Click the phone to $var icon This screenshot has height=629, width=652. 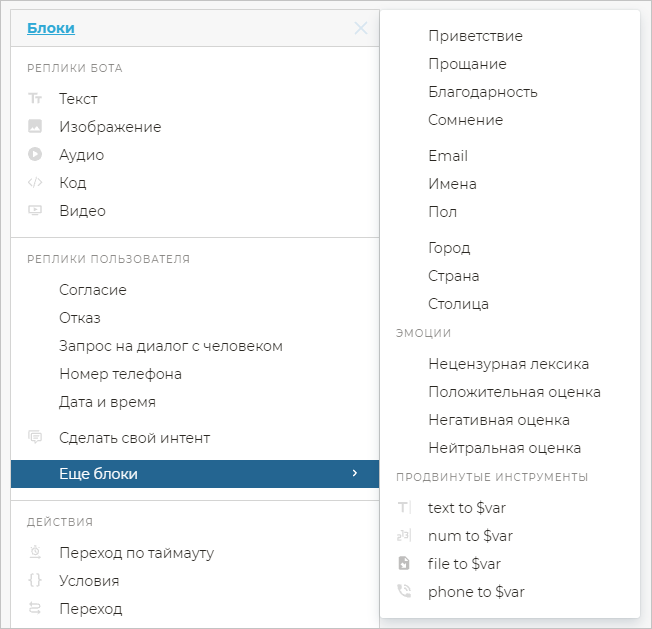click(x=404, y=592)
